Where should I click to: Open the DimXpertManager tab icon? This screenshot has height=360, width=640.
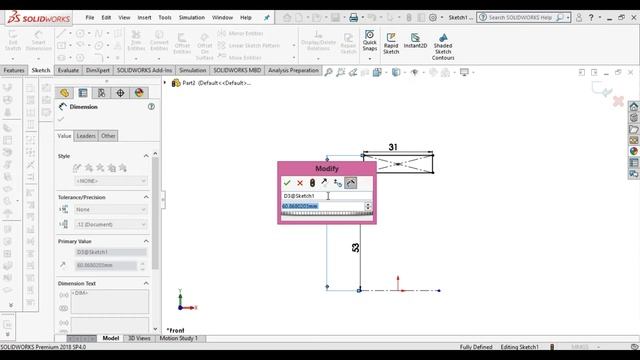pyautogui.click(x=120, y=93)
